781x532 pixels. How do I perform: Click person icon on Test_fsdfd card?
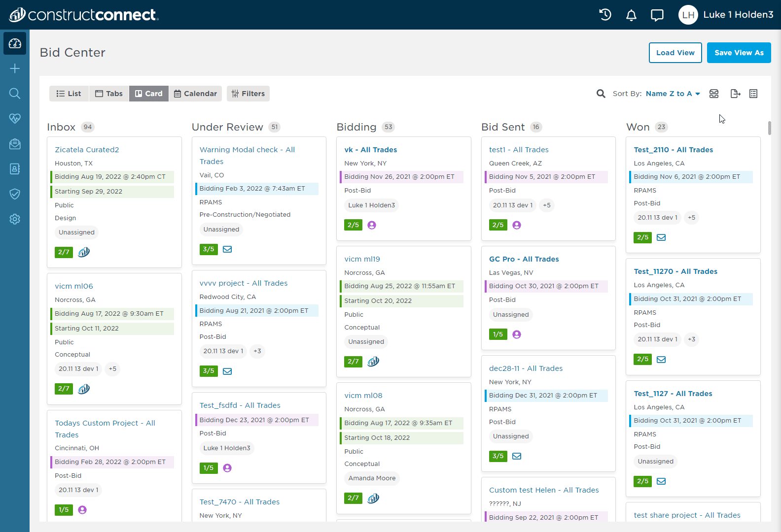(227, 468)
